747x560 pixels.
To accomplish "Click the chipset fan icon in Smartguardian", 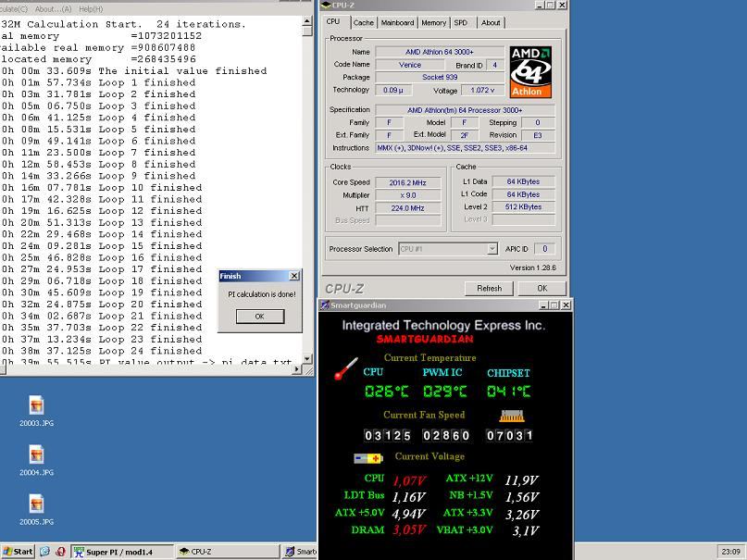I will (x=512, y=416).
